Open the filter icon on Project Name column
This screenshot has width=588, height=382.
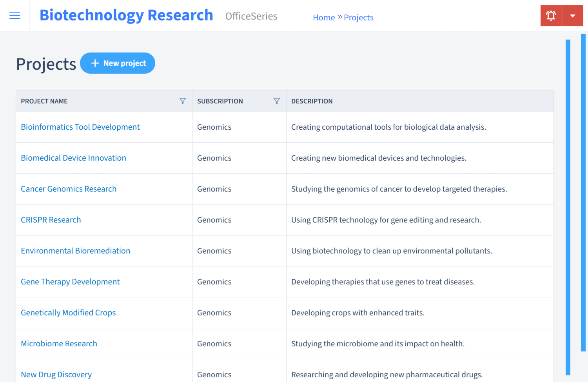click(183, 101)
